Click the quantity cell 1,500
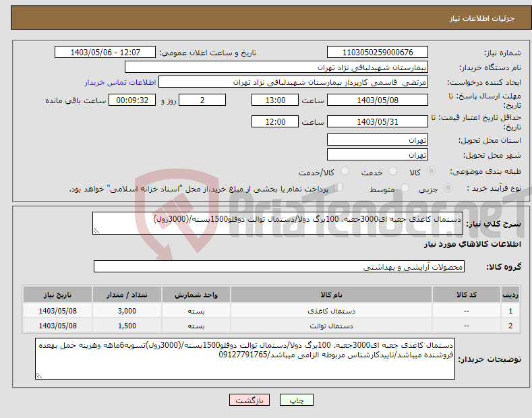Image resolution: width=532 pixels, height=418 pixels. click(127, 326)
